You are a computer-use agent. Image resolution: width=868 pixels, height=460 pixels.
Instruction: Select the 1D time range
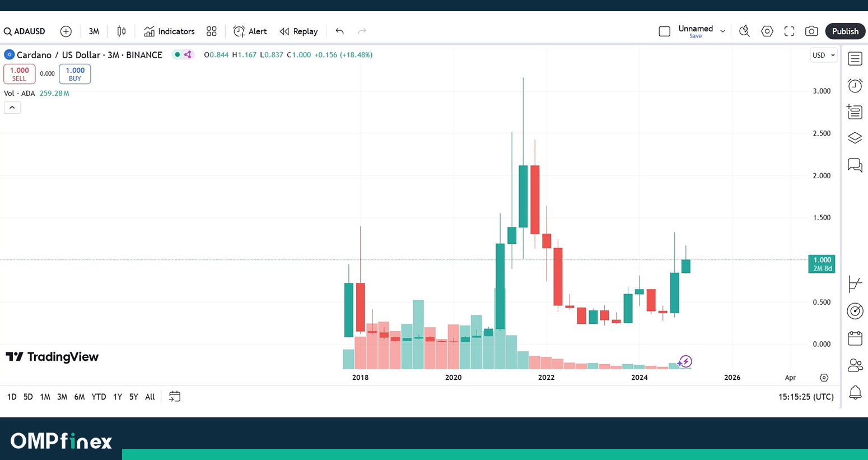(12, 397)
